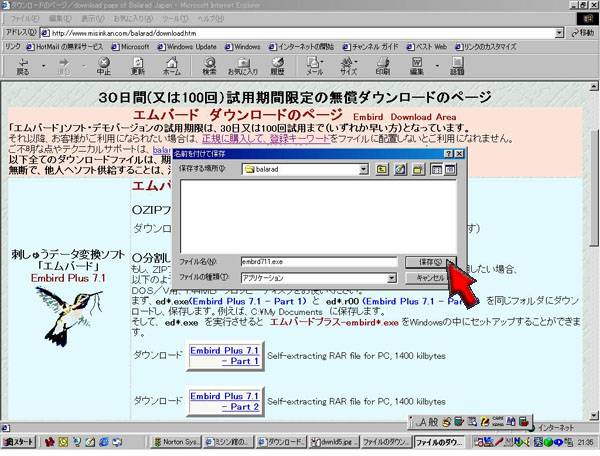This screenshot has width=600, height=456.
Task: Switch to dwnld5.jpg taskbar window
Action: pyautogui.click(x=333, y=442)
